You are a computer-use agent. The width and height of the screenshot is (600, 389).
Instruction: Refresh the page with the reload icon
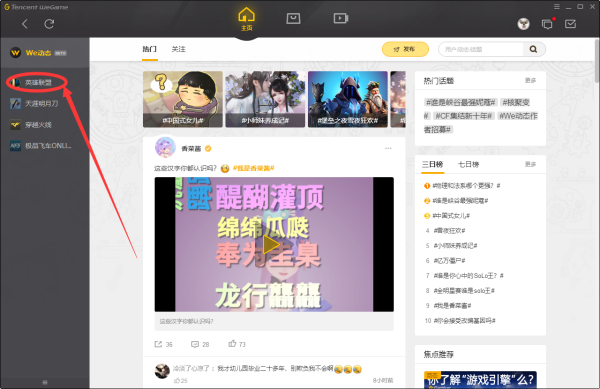coord(49,24)
